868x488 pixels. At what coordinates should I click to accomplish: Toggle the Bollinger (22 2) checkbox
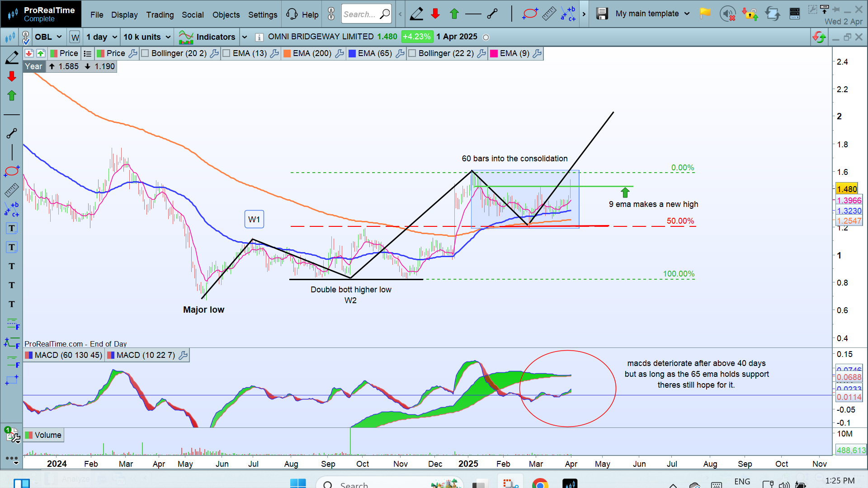412,53
